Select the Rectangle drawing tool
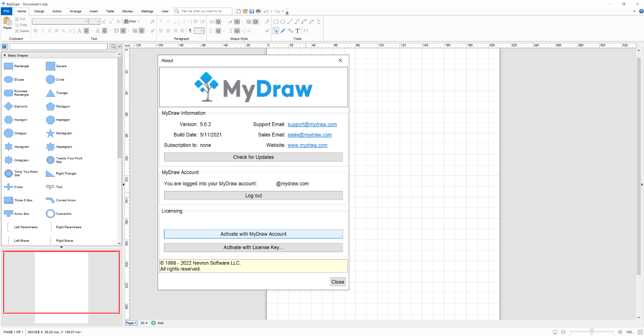Image resolution: width=644 pixels, height=336 pixels. point(276,22)
